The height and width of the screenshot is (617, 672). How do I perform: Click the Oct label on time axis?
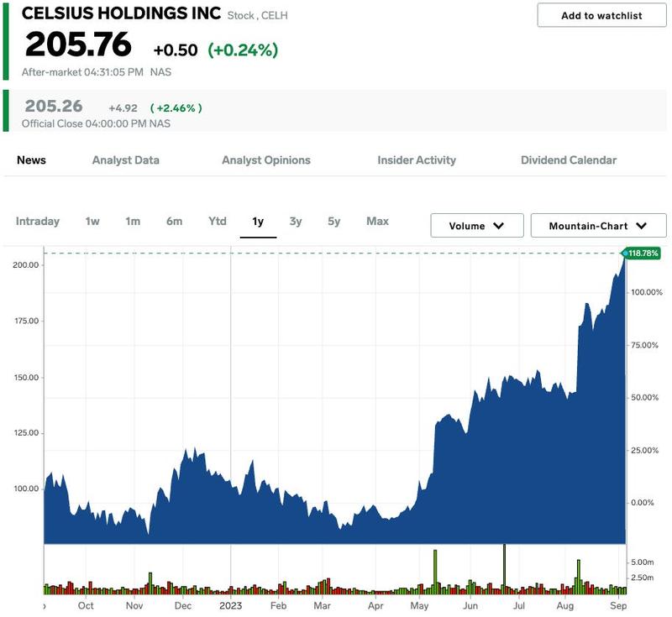86,606
